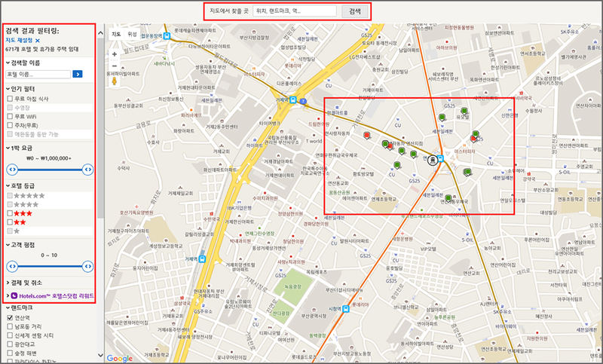Uncheck the 연산역 landmark checkbox
The width and height of the screenshot is (603, 364).
tap(10, 317)
